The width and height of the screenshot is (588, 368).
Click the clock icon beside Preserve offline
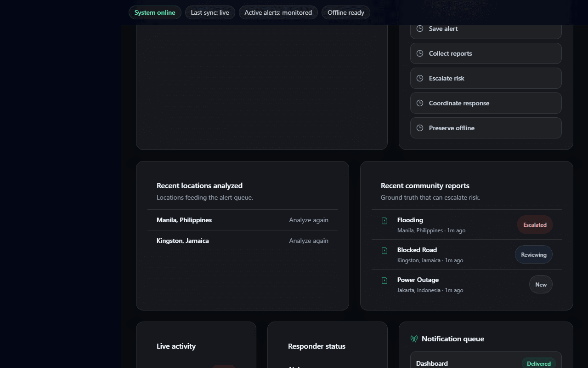click(420, 128)
